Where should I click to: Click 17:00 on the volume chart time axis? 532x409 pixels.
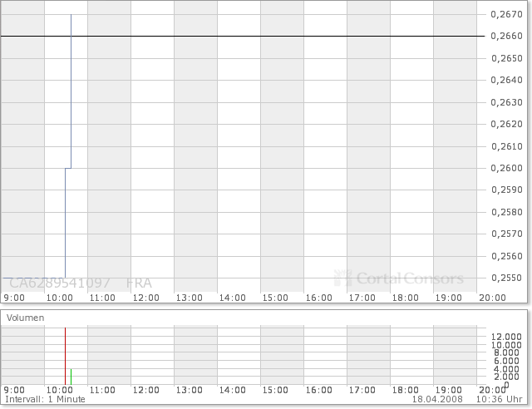pyautogui.click(x=362, y=390)
